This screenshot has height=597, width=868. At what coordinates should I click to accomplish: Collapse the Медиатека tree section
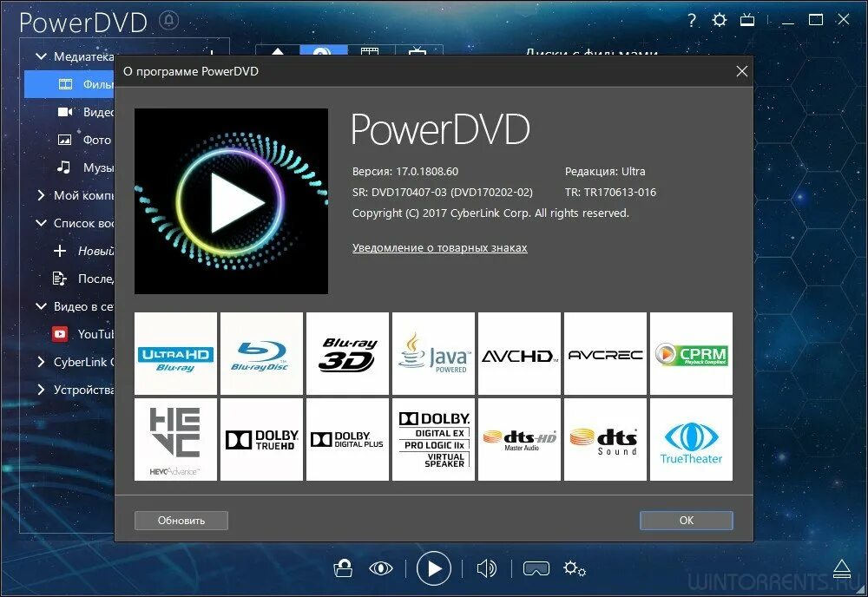(41, 56)
